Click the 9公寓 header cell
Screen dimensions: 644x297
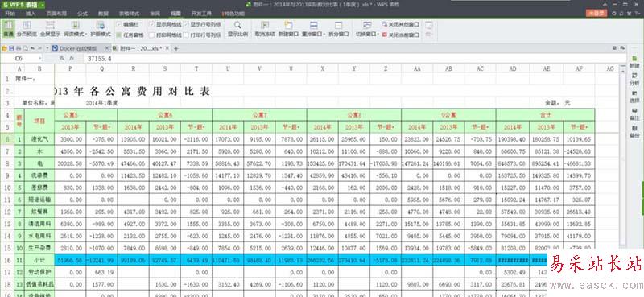[448, 115]
